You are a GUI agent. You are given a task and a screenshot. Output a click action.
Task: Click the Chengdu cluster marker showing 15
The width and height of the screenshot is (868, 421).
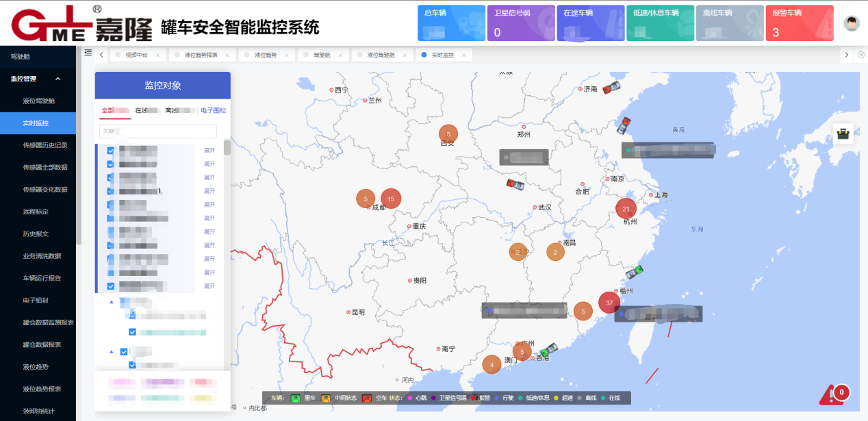[x=391, y=199]
